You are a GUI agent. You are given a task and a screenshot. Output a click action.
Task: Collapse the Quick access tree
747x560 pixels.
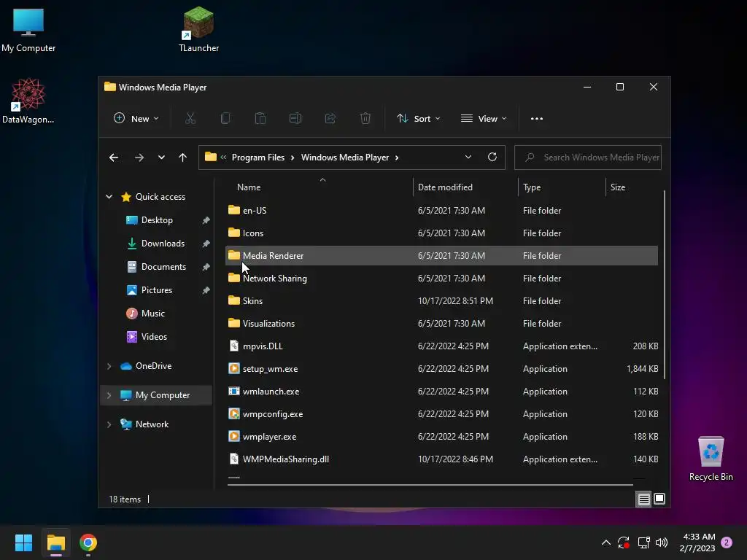click(x=109, y=197)
